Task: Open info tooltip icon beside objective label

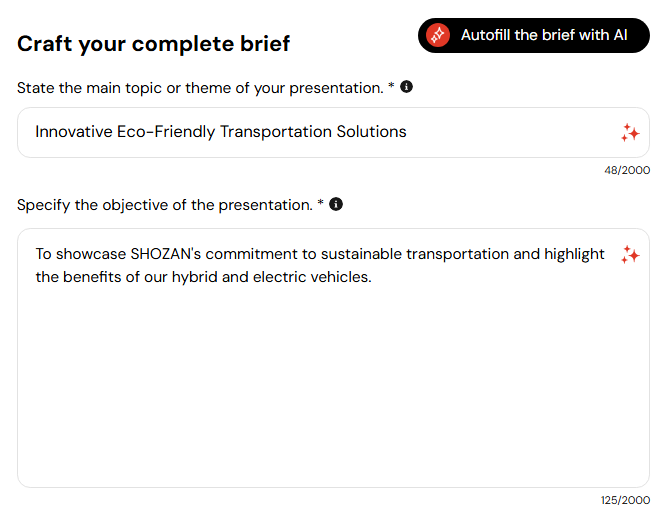Action: pyautogui.click(x=336, y=204)
